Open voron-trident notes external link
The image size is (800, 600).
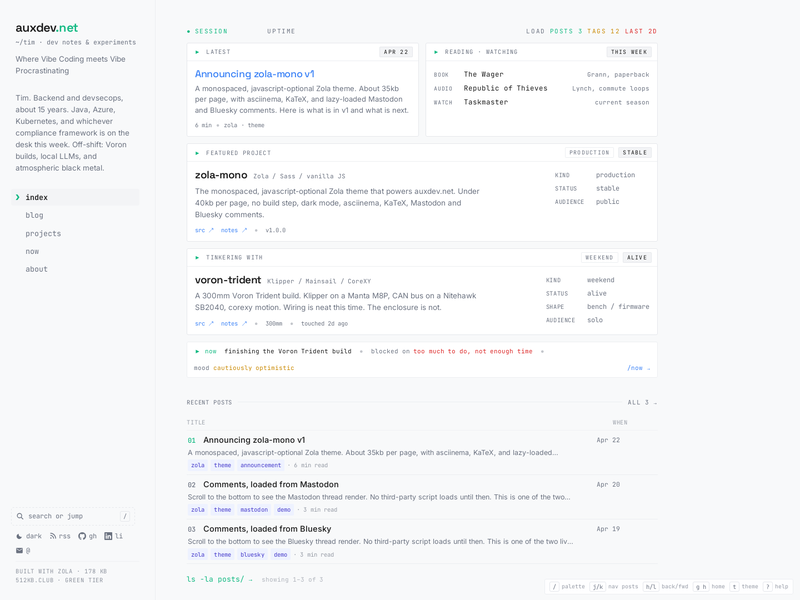point(234,324)
